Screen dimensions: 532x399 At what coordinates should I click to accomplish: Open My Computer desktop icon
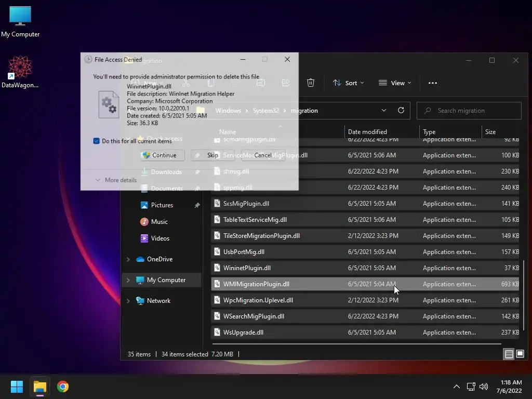(20, 21)
